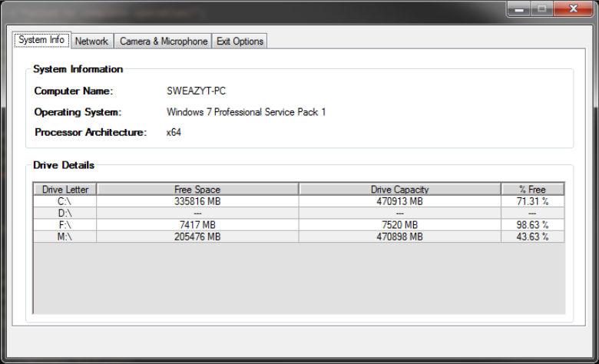Minimize the window from the title bar
599x364 pixels.
pos(517,8)
